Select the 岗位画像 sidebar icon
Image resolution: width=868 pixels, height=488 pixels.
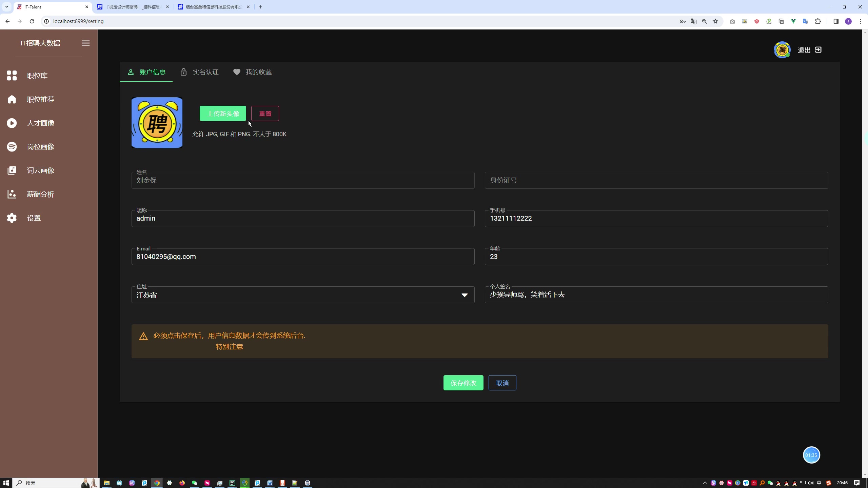click(12, 147)
